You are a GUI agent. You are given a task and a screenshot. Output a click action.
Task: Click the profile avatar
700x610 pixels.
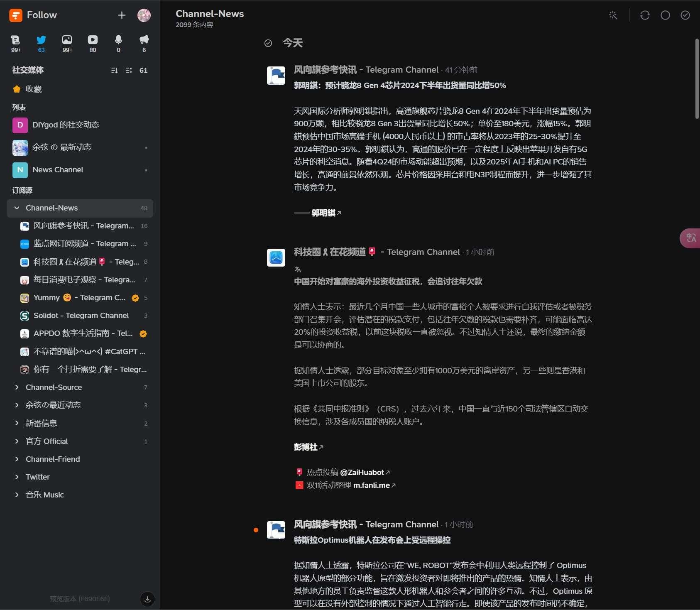[144, 15]
